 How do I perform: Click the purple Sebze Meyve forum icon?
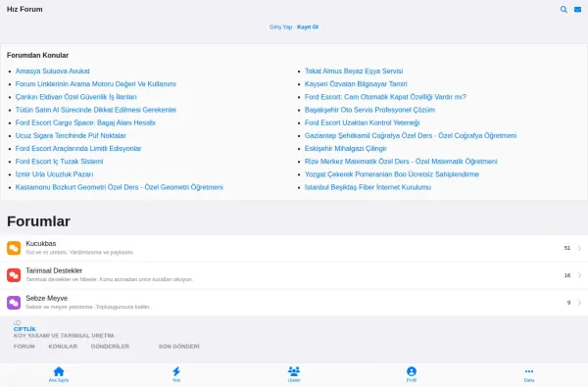pyautogui.click(x=14, y=303)
